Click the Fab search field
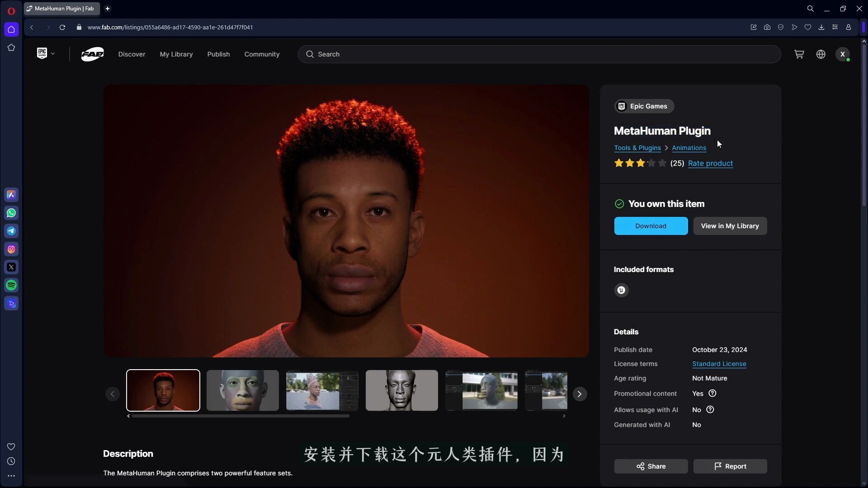This screenshot has height=488, width=868. click(539, 54)
